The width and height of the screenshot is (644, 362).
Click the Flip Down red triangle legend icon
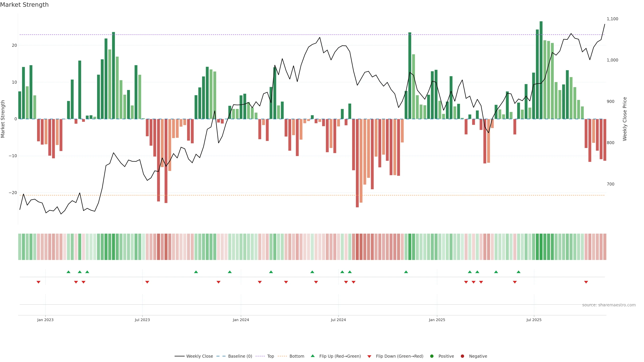[369, 356]
